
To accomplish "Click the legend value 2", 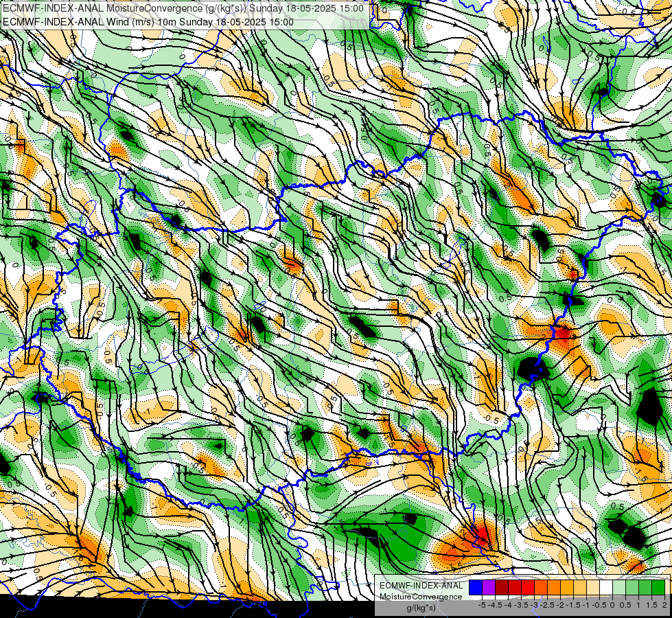I will coord(664,605).
